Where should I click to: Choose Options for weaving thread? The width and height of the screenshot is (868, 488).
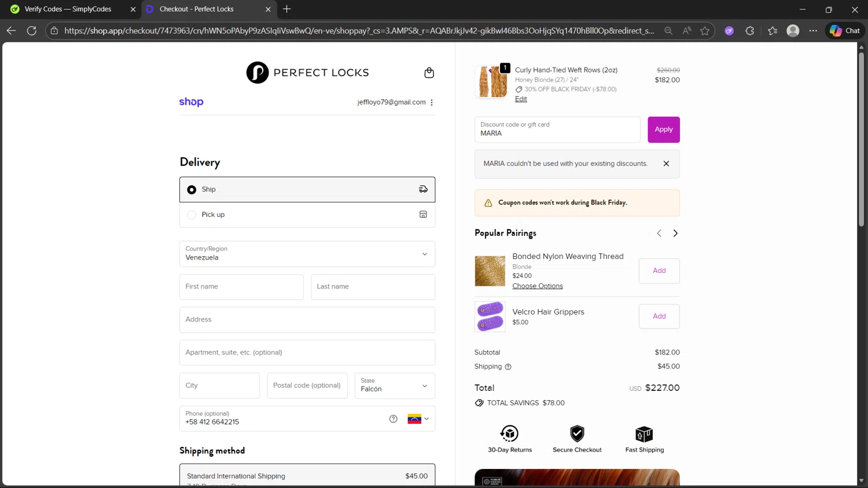click(x=538, y=286)
